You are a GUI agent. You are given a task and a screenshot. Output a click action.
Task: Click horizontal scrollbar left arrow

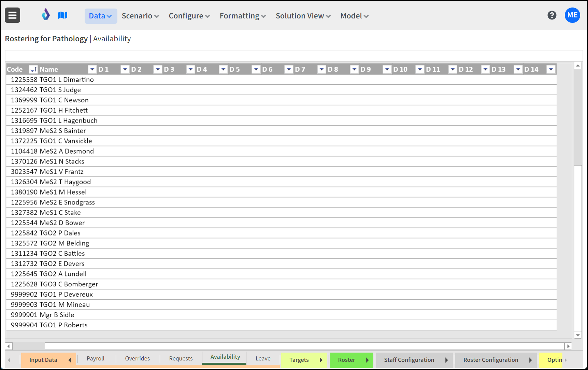[x=9, y=346]
